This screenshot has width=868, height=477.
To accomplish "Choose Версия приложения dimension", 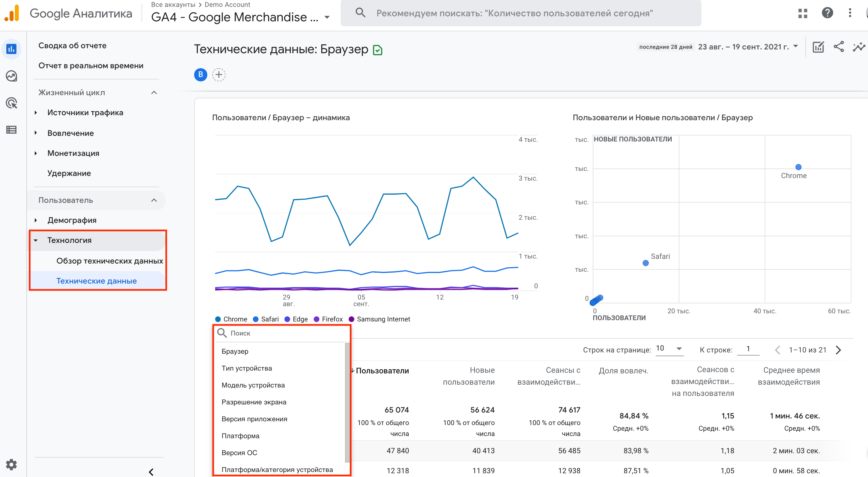I will [x=254, y=419].
